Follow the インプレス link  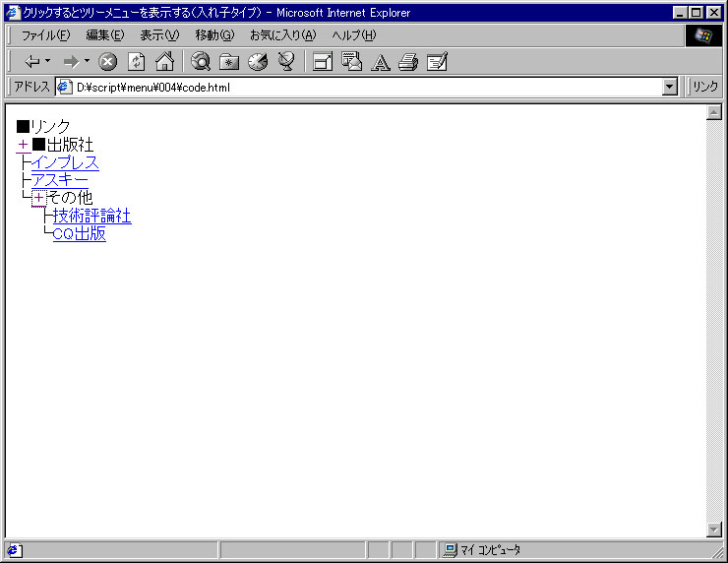click(65, 162)
